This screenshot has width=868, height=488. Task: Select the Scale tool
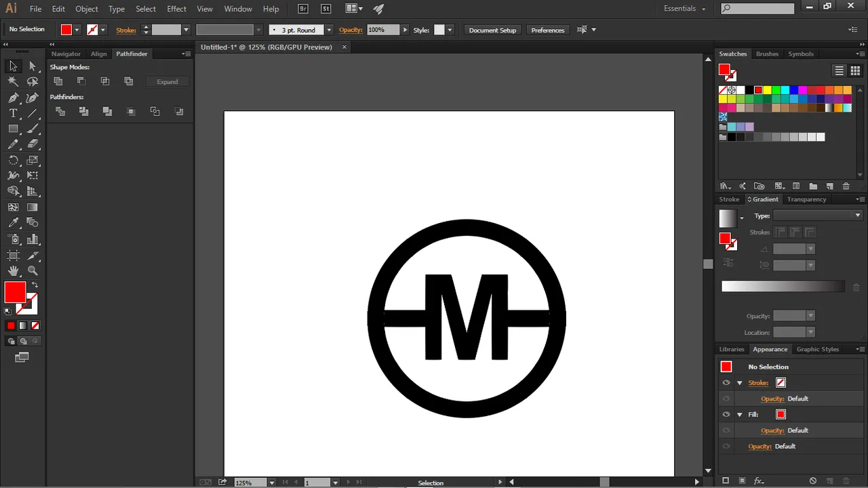(33, 161)
